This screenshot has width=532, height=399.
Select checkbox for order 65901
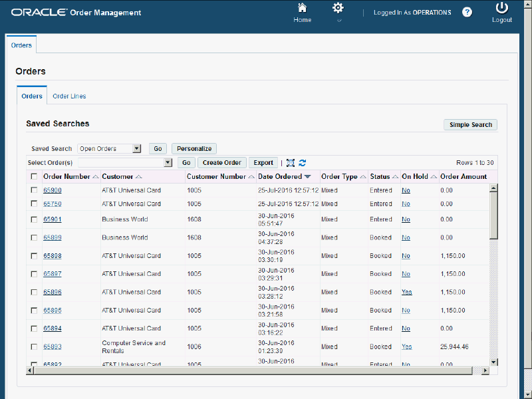pyautogui.click(x=34, y=219)
